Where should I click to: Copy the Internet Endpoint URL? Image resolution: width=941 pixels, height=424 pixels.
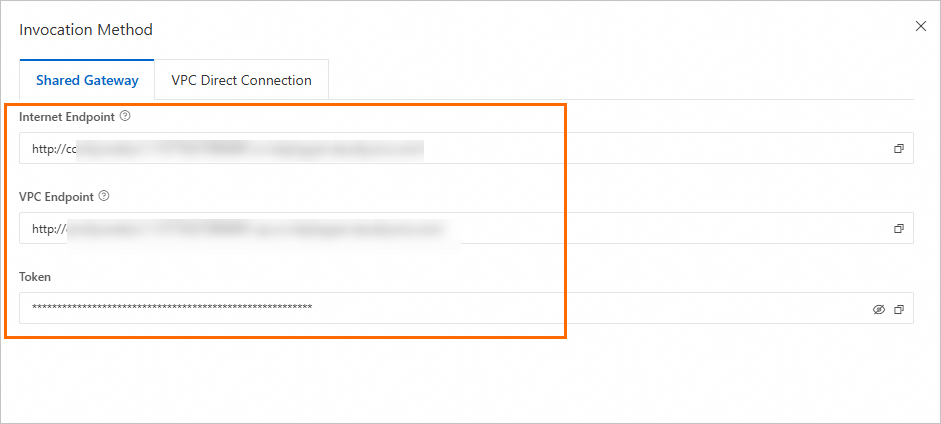[x=898, y=148]
